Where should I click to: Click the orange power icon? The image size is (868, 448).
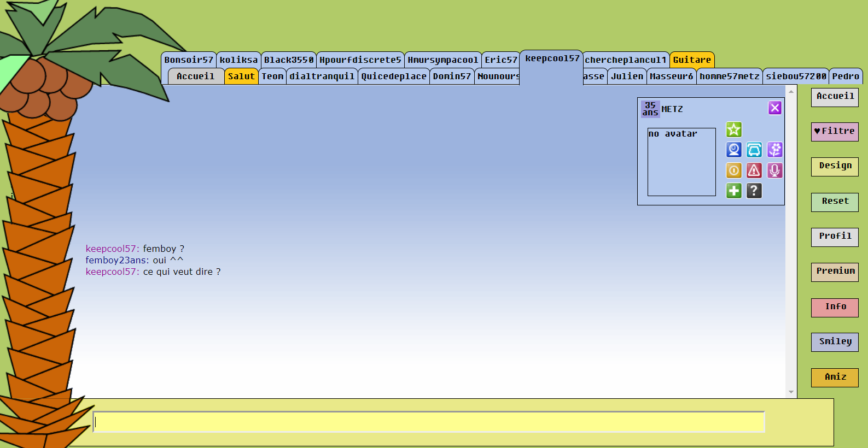(x=733, y=170)
